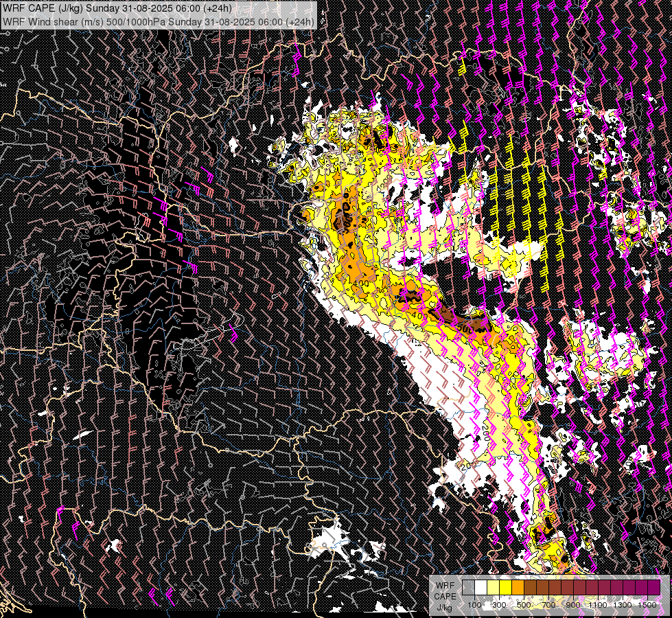
Task: Click the gray swatch below 100 J/kg
Action: [x=468, y=587]
